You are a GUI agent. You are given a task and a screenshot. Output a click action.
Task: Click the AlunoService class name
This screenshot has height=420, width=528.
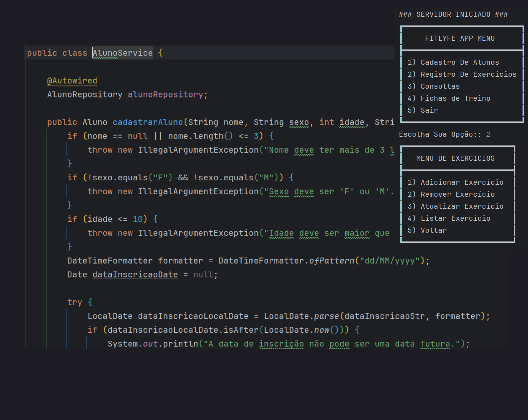[123, 53]
